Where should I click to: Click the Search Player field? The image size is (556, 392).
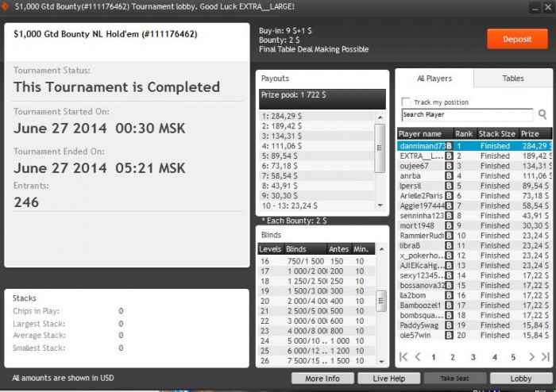(467, 115)
